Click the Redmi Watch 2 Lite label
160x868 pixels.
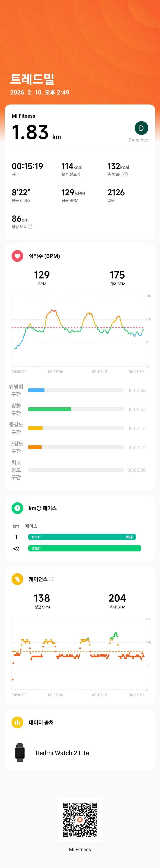(x=62, y=753)
